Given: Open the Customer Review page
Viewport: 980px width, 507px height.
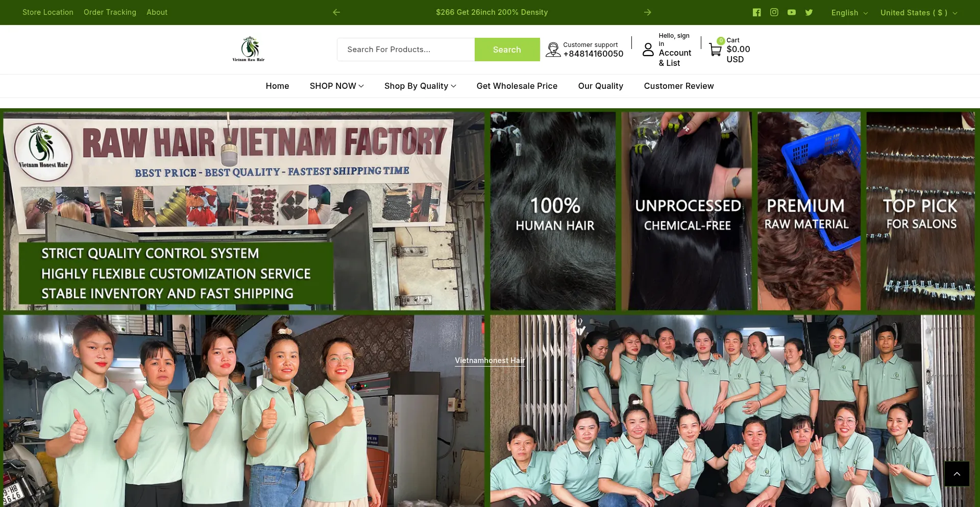Looking at the screenshot, I should pos(679,86).
